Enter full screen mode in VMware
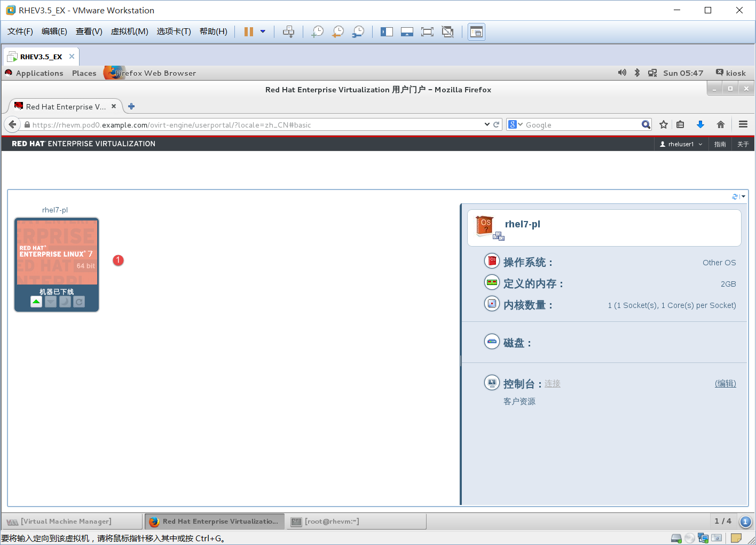Image resolution: width=756 pixels, height=545 pixels. [x=427, y=31]
